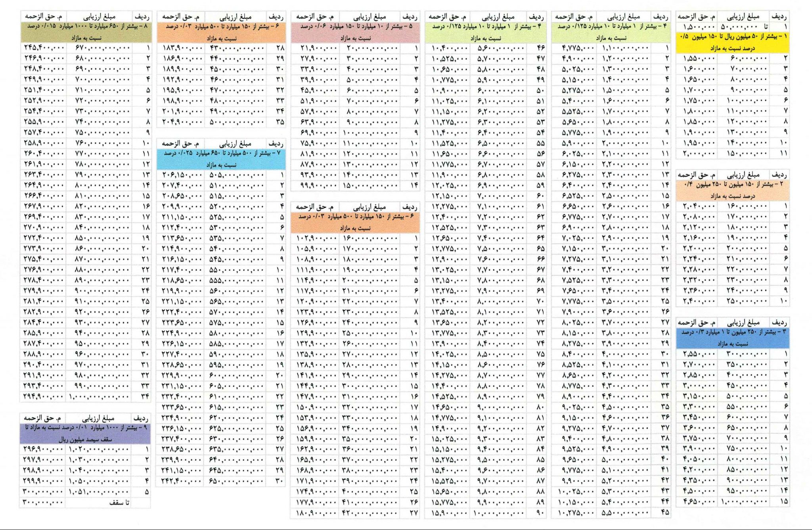Click the fee «۴,۷۷۵,۰۰۰»
Screen dimensions: 812x530
coord(578,48)
